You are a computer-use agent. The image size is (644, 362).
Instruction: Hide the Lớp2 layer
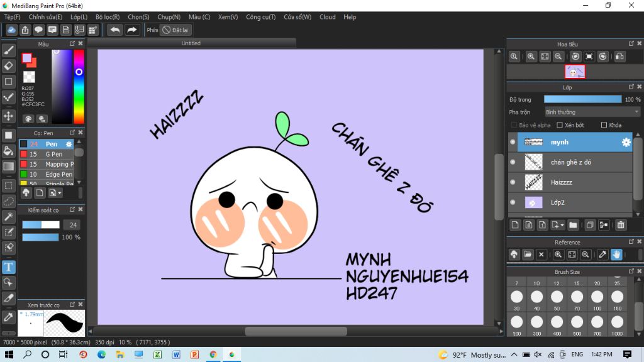pos(513,202)
